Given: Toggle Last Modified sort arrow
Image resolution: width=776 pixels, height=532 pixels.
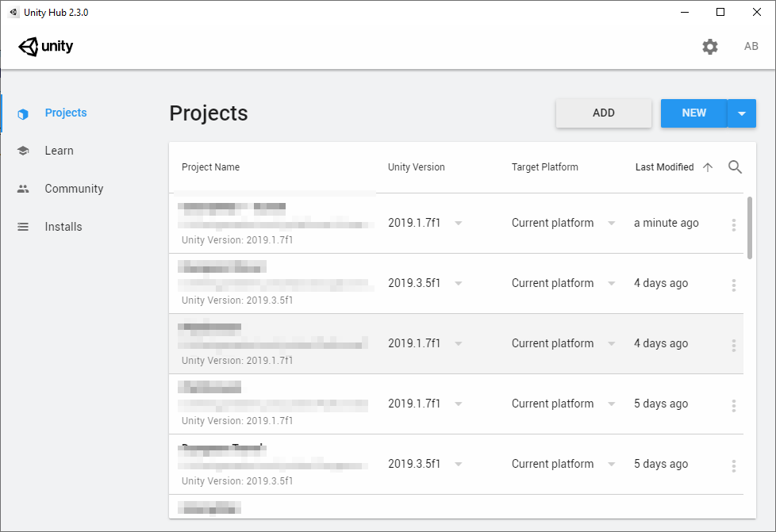Looking at the screenshot, I should click(709, 167).
